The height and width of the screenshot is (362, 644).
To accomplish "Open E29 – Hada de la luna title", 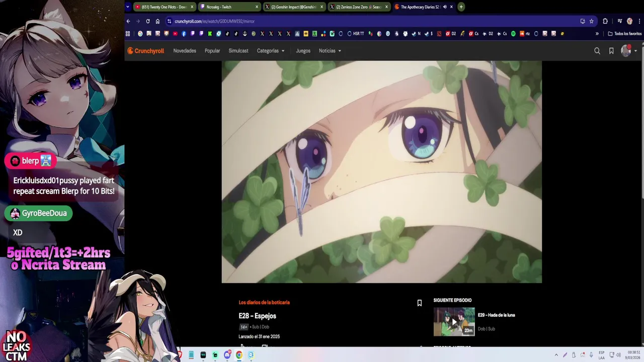I will [496, 315].
